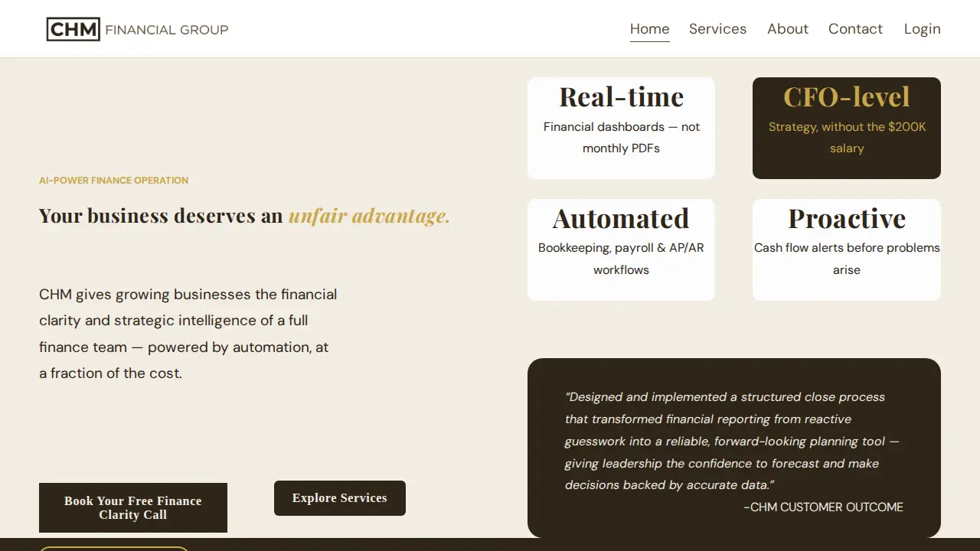980x551 pixels.
Task: Navigate to the Contact page
Action: point(855,29)
